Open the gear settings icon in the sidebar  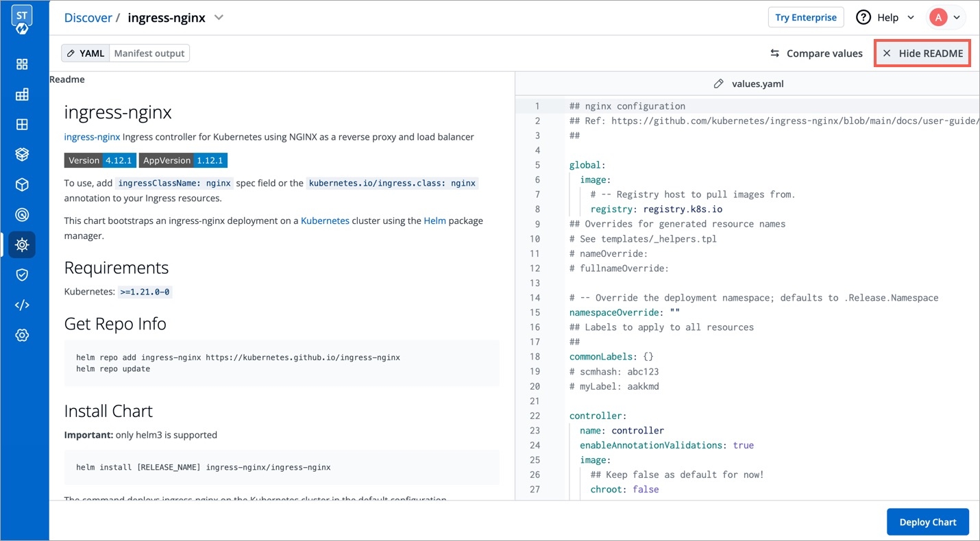pyautogui.click(x=22, y=335)
